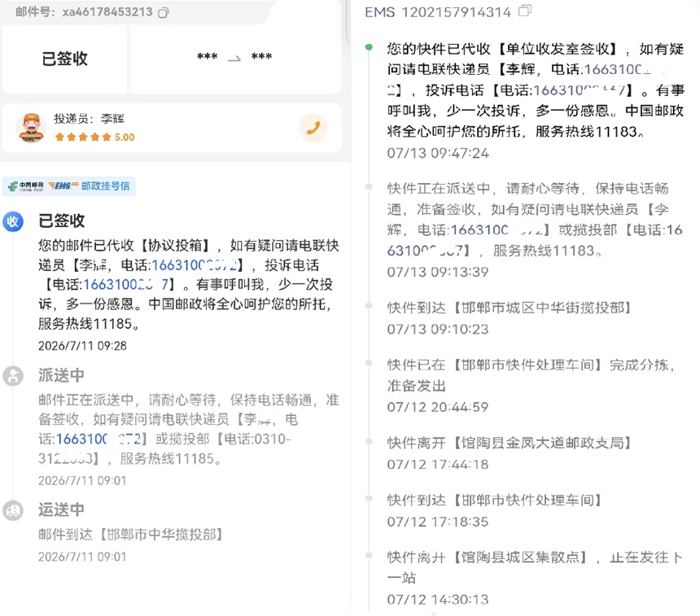Select the 运送中 timeline heading

(62, 509)
